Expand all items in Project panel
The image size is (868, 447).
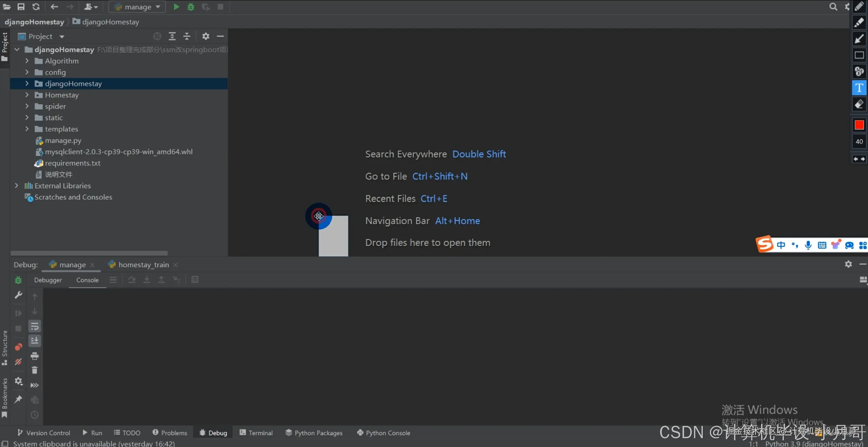pyautogui.click(x=172, y=36)
